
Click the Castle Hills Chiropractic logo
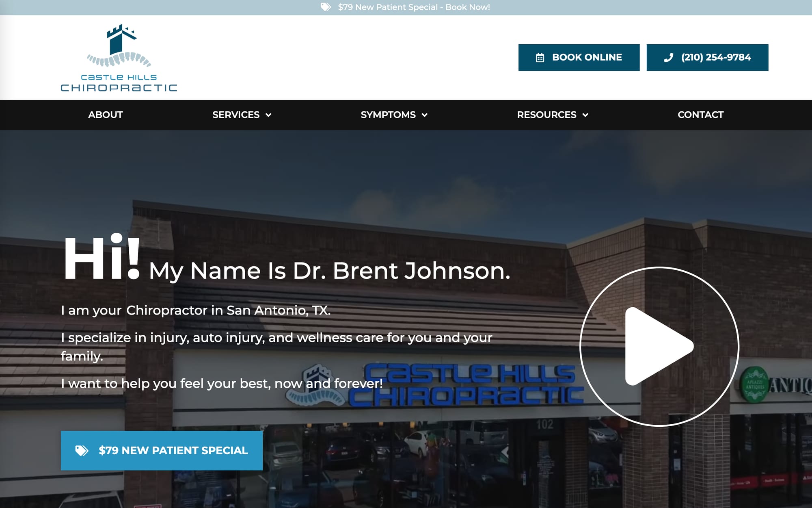click(119, 58)
